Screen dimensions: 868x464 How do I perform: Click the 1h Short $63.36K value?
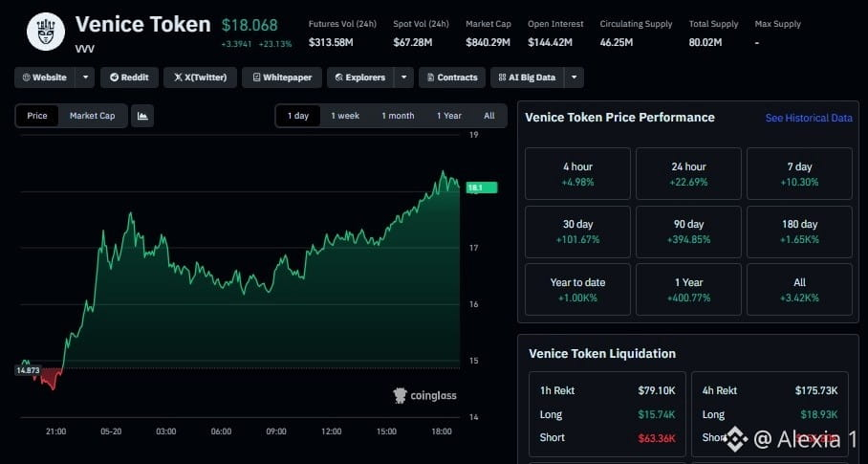(657, 438)
